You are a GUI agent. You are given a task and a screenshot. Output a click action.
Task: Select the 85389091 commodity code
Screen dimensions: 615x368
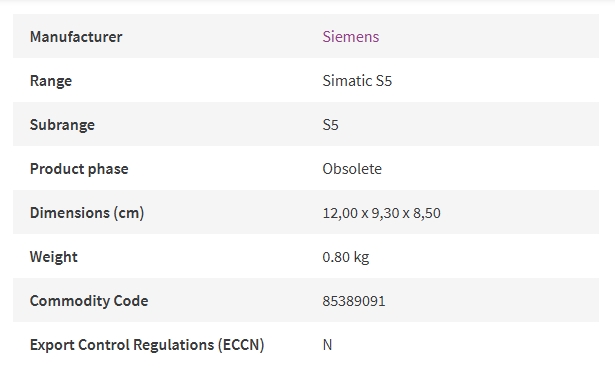pyautogui.click(x=354, y=301)
